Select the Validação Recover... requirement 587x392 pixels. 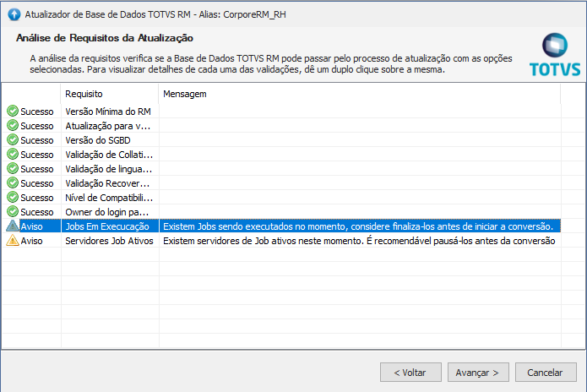(x=107, y=183)
